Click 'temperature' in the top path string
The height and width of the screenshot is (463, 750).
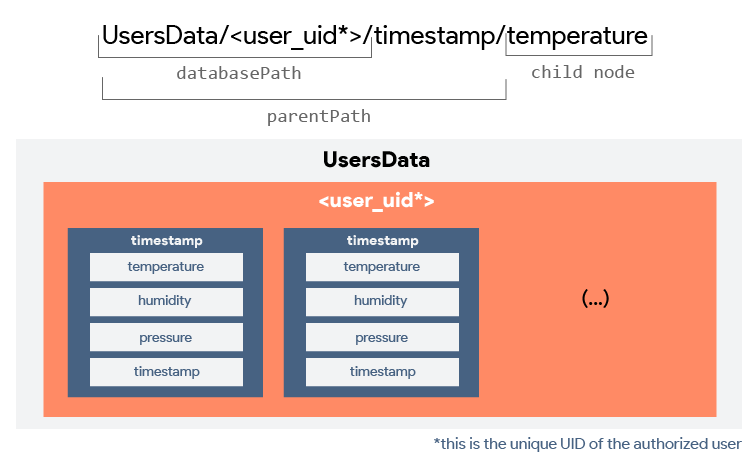578,37
